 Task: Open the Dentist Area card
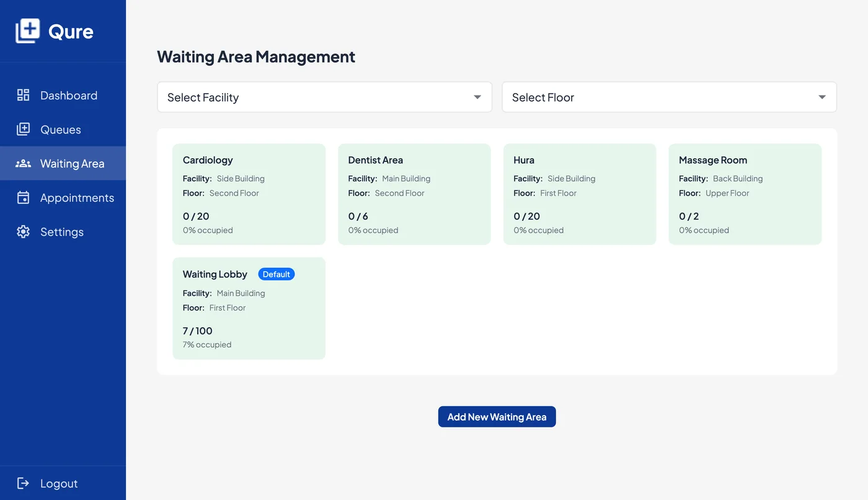(x=414, y=194)
